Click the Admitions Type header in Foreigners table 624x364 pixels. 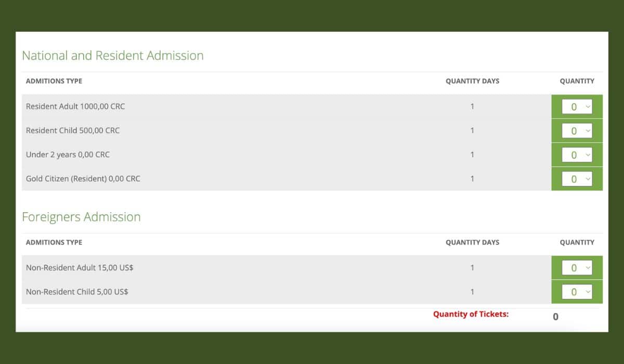(x=54, y=242)
